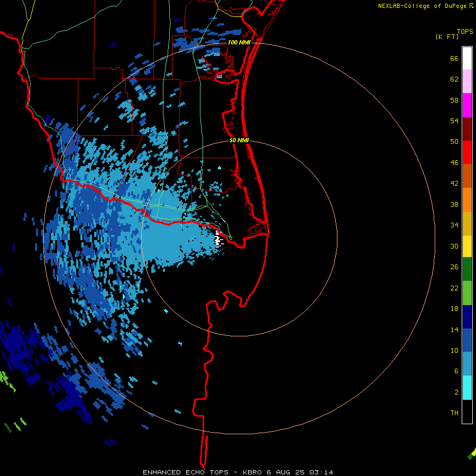Click the bright red 46 kft legend swatch
The width and height of the screenshot is (476, 476).
pyautogui.click(x=467, y=152)
